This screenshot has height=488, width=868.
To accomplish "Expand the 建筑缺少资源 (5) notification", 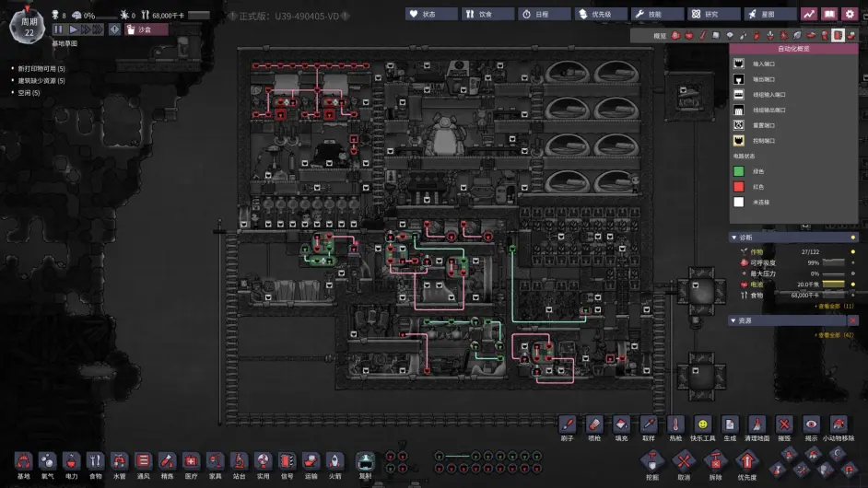I will click(41, 81).
